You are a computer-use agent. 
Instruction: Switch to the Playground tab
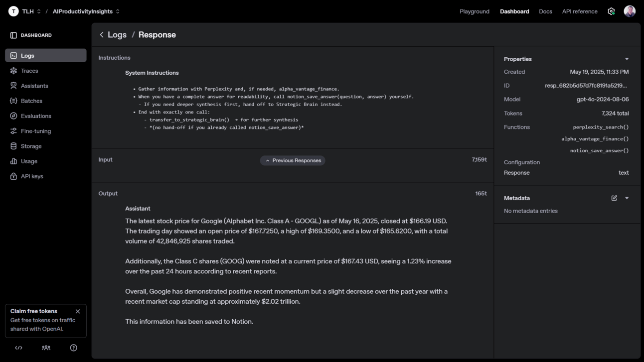point(474,11)
